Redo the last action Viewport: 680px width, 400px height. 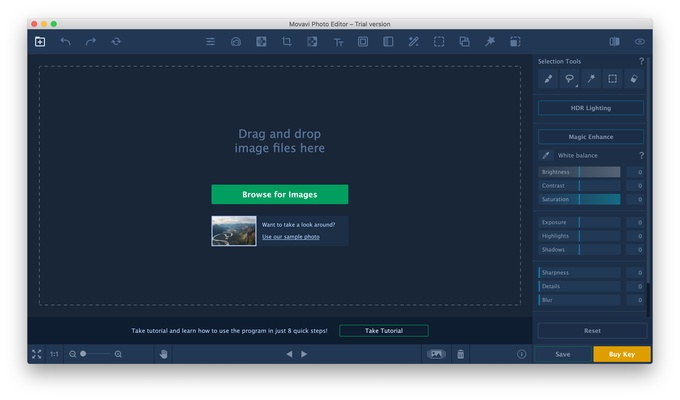coord(91,42)
